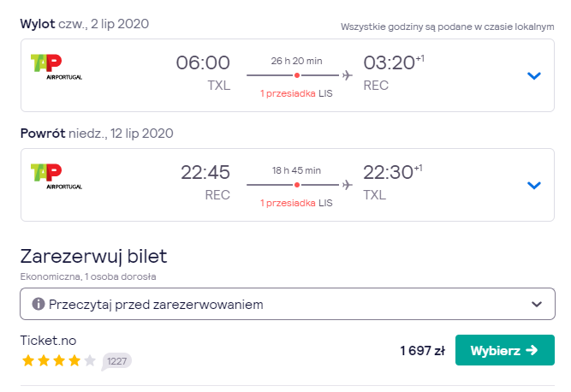The width and height of the screenshot is (571, 392).
Task: Expand outbound flight details with blue chevron
Action: pyautogui.click(x=534, y=75)
